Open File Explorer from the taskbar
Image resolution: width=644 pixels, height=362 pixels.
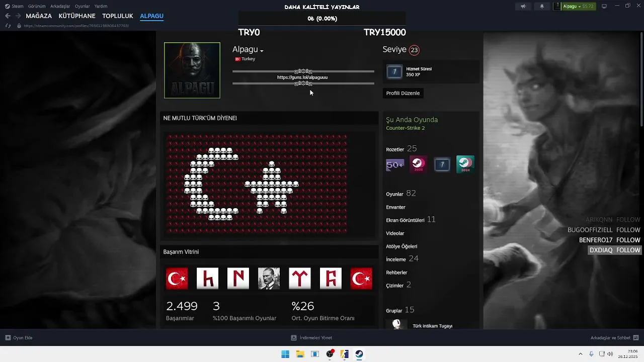click(x=300, y=354)
